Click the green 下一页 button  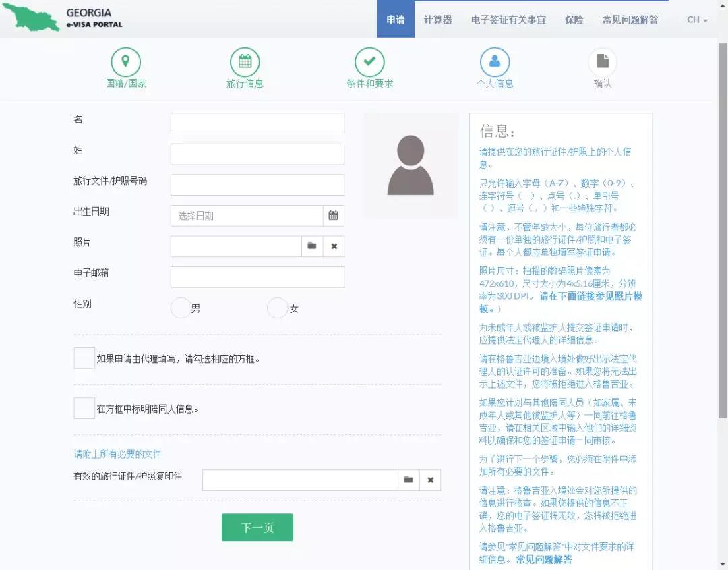[257, 528]
